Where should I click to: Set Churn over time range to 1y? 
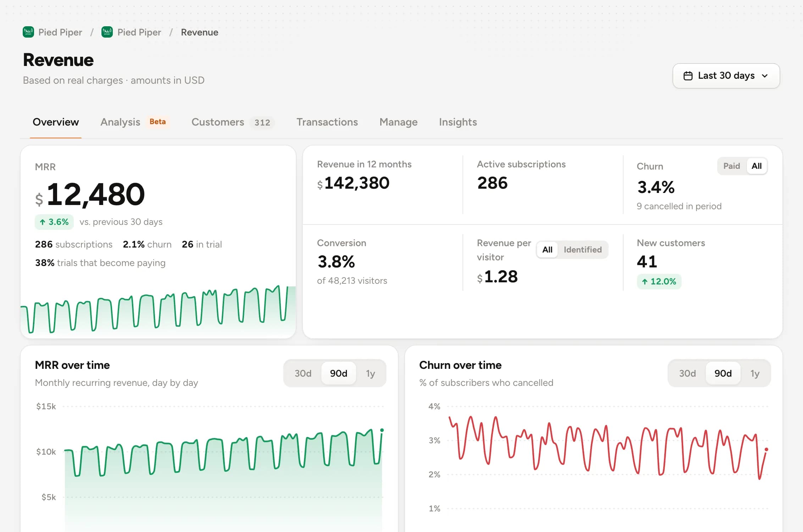(755, 373)
